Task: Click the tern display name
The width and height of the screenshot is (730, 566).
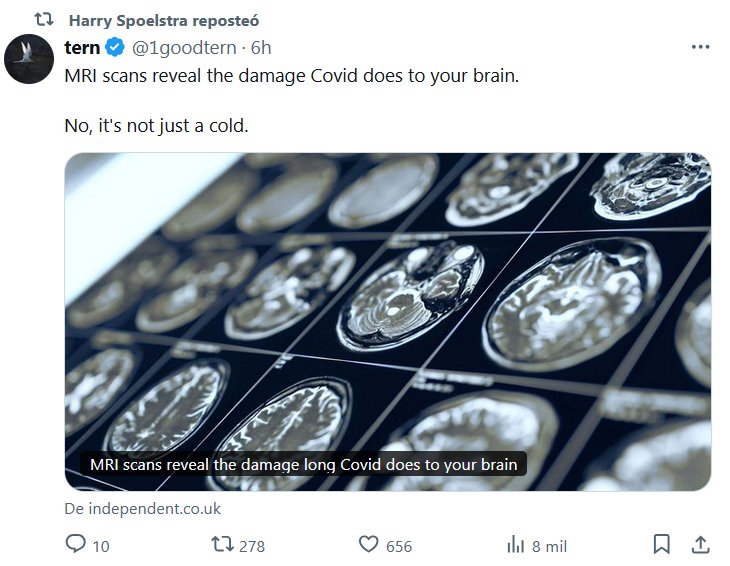Action: [82, 48]
